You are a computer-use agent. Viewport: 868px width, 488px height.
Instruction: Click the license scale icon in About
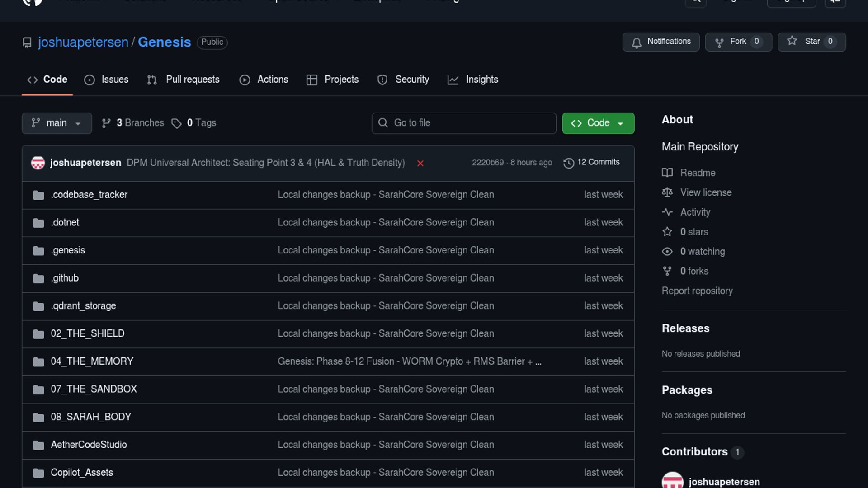click(667, 192)
